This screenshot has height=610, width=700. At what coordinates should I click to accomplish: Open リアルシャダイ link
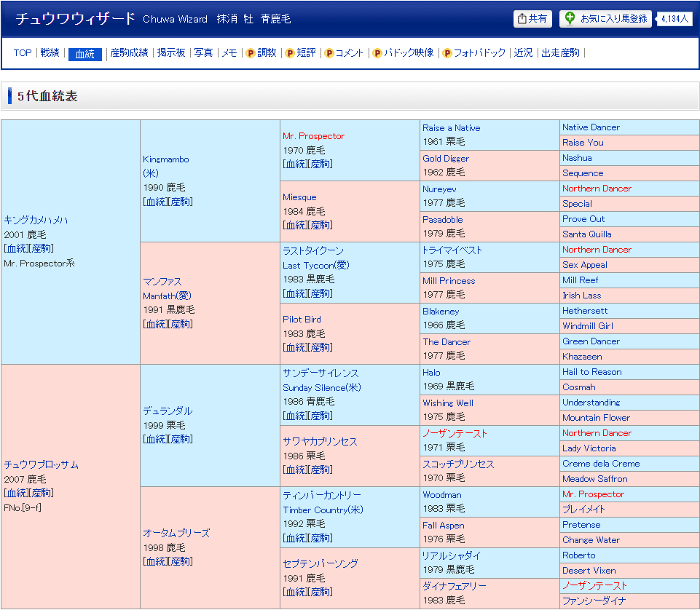coord(452,555)
